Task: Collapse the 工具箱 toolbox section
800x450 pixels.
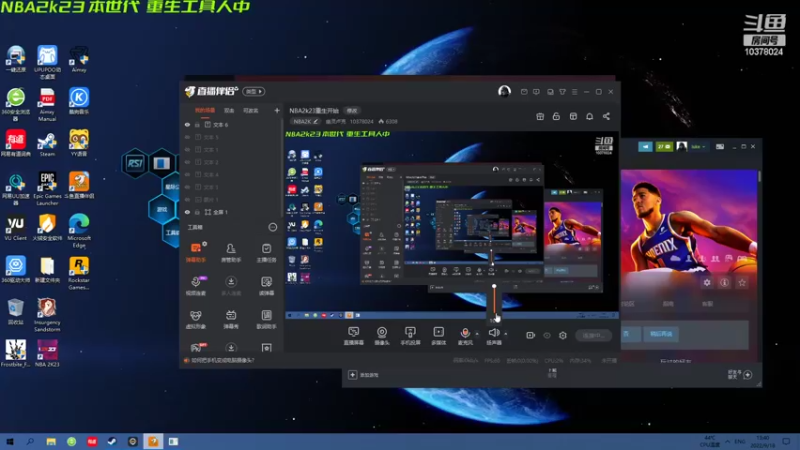Action: 272,227
